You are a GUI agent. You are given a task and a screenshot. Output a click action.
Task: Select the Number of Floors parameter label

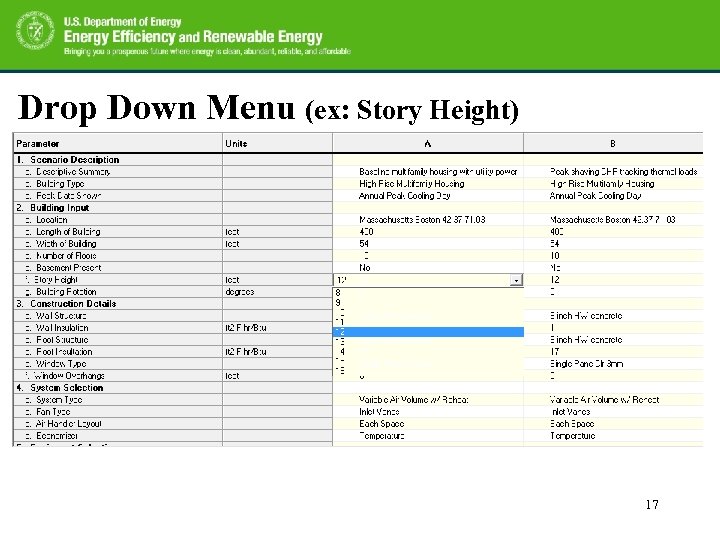tap(66, 255)
